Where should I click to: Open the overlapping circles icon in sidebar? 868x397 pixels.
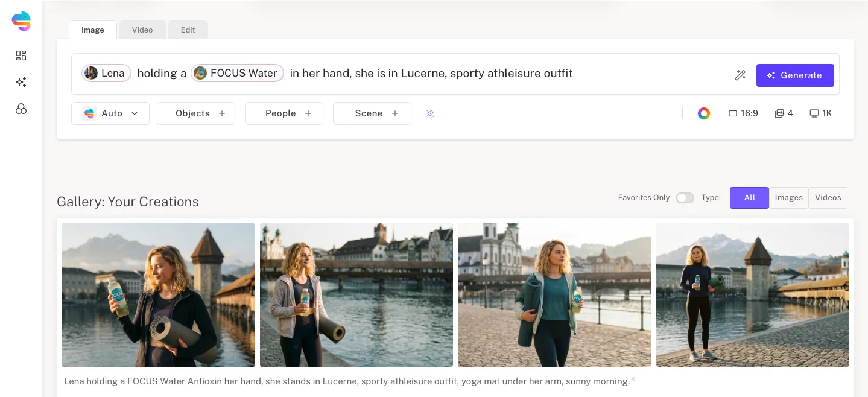tap(21, 109)
